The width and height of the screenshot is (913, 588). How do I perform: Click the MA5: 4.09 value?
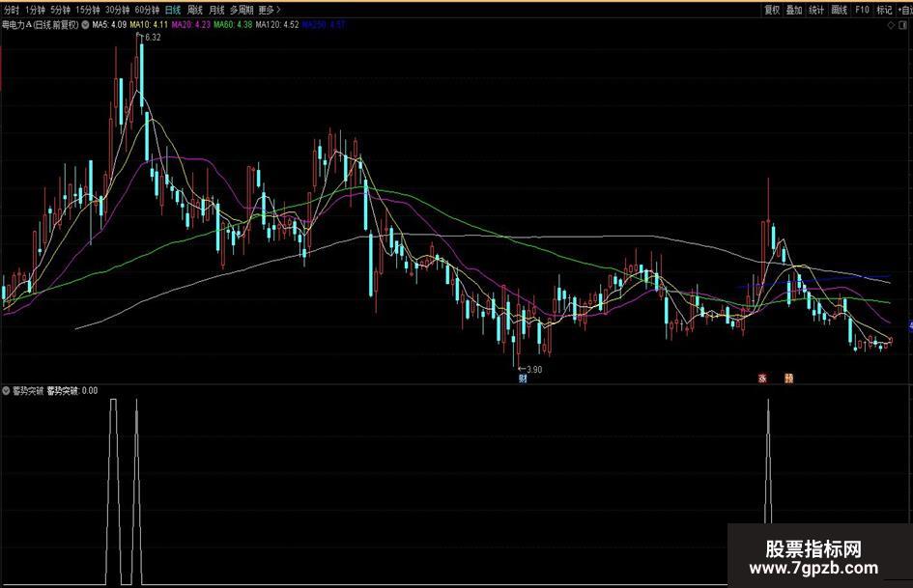[109, 25]
